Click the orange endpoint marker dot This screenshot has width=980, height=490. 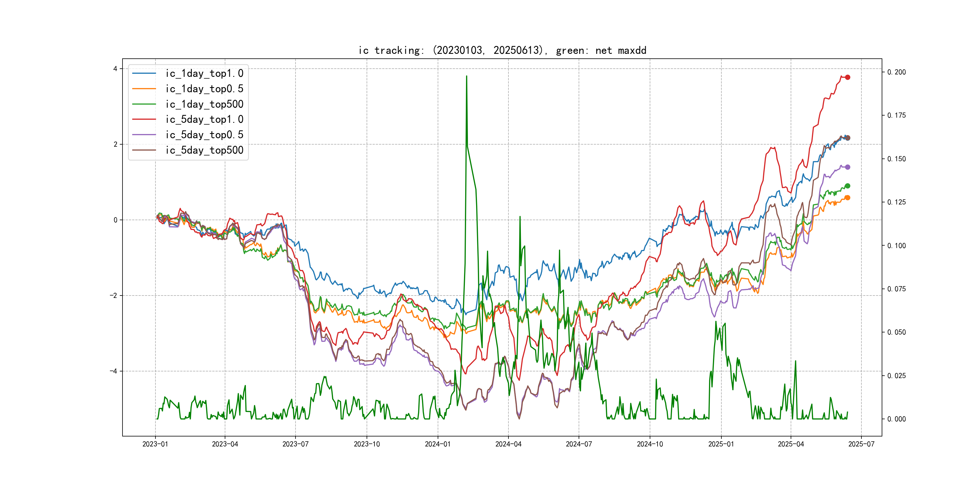pyautogui.click(x=847, y=198)
